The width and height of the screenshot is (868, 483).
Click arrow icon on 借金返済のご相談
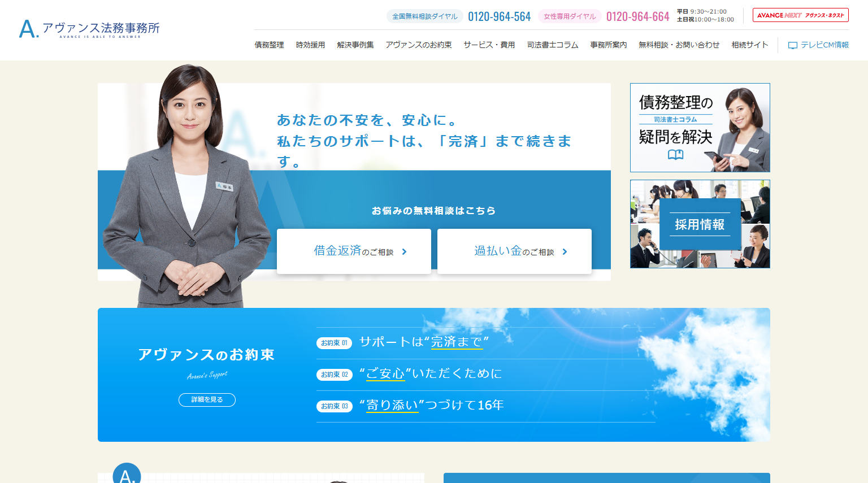[x=404, y=252]
